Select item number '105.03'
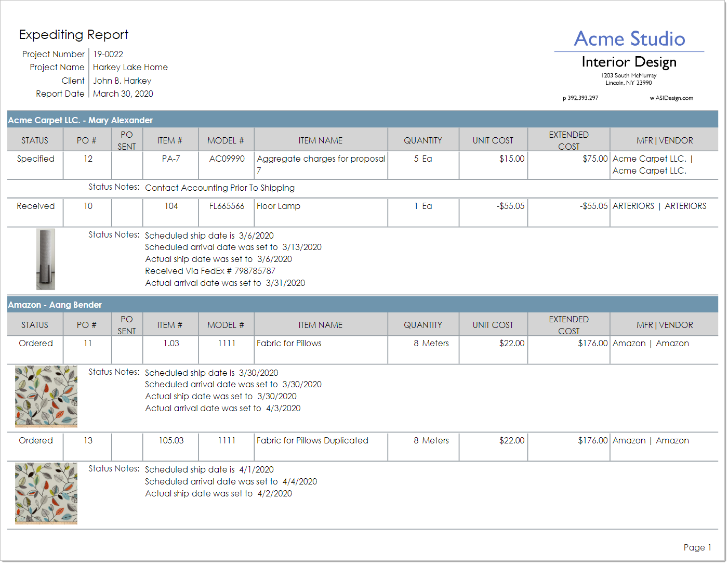This screenshot has height=564, width=728. [x=171, y=441]
